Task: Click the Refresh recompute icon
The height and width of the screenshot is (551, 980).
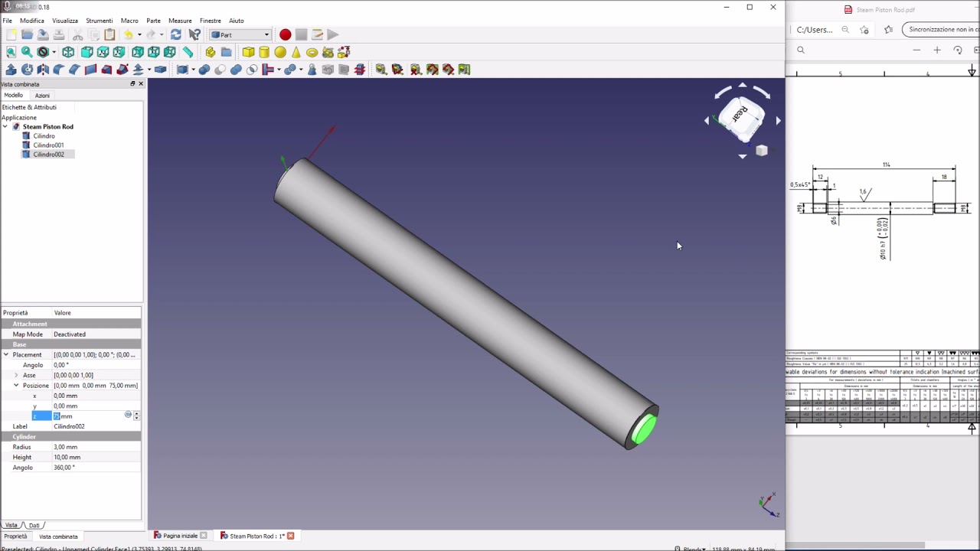Action: (x=176, y=34)
